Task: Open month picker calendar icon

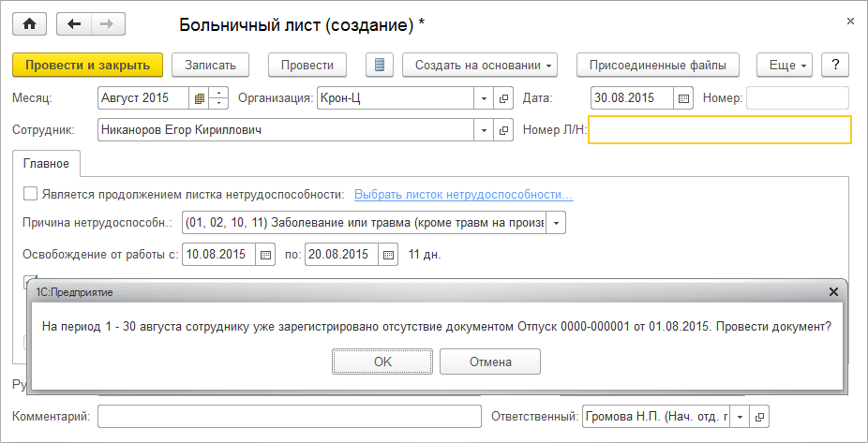Action: pyautogui.click(x=199, y=97)
